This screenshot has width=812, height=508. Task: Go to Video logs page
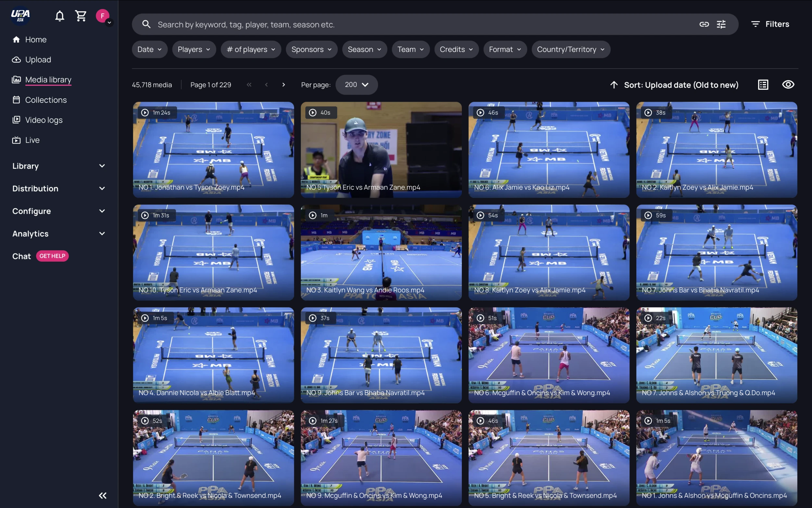coord(44,120)
